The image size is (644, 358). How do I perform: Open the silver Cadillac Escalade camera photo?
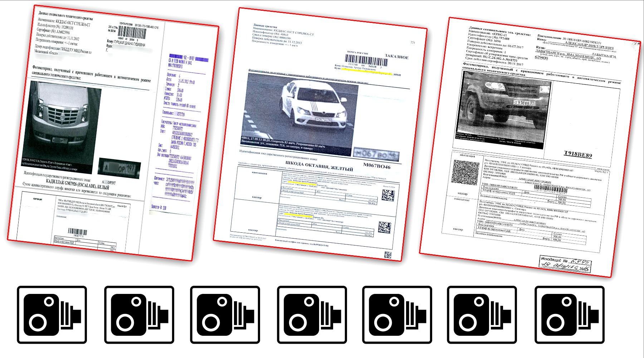tap(61, 125)
